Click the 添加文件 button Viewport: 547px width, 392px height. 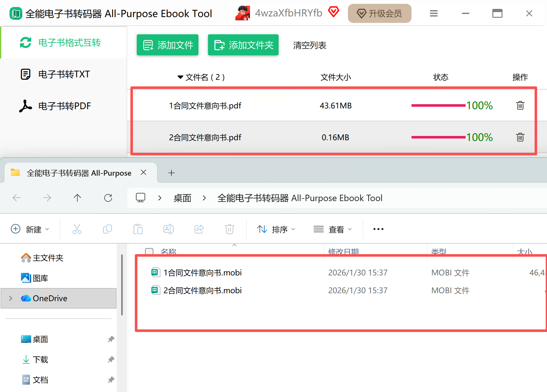[x=168, y=45]
